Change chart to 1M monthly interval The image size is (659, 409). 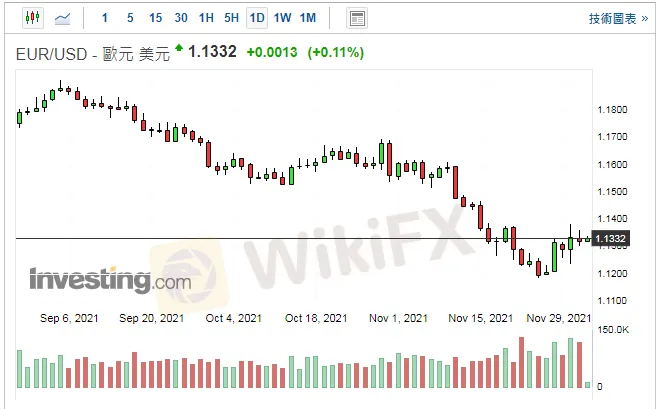click(x=308, y=18)
